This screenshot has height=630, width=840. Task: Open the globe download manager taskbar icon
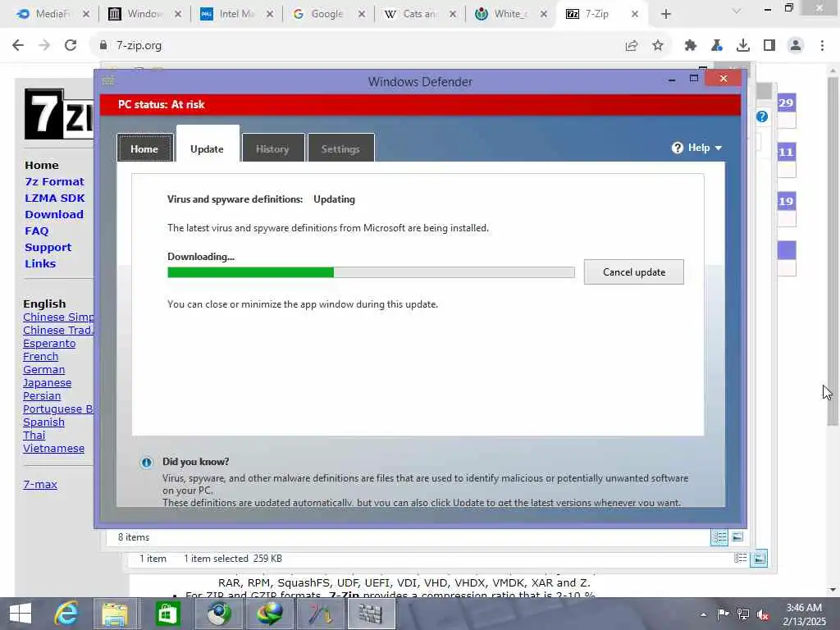[x=269, y=614]
